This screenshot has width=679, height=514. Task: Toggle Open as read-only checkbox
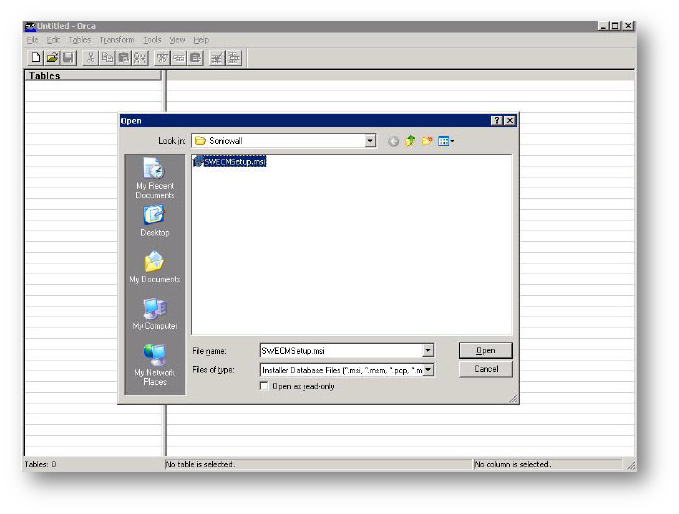(264, 386)
